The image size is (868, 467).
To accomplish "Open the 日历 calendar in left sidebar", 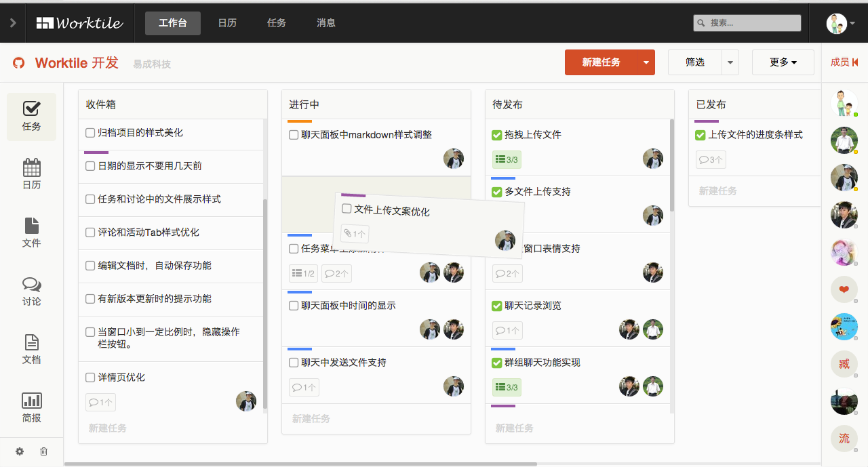I will coord(31,174).
